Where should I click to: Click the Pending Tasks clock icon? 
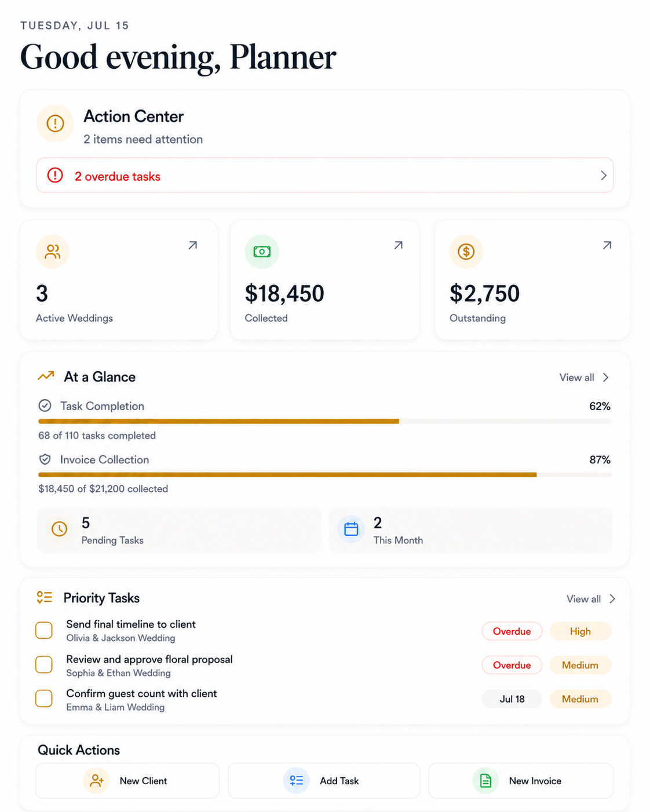point(60,529)
